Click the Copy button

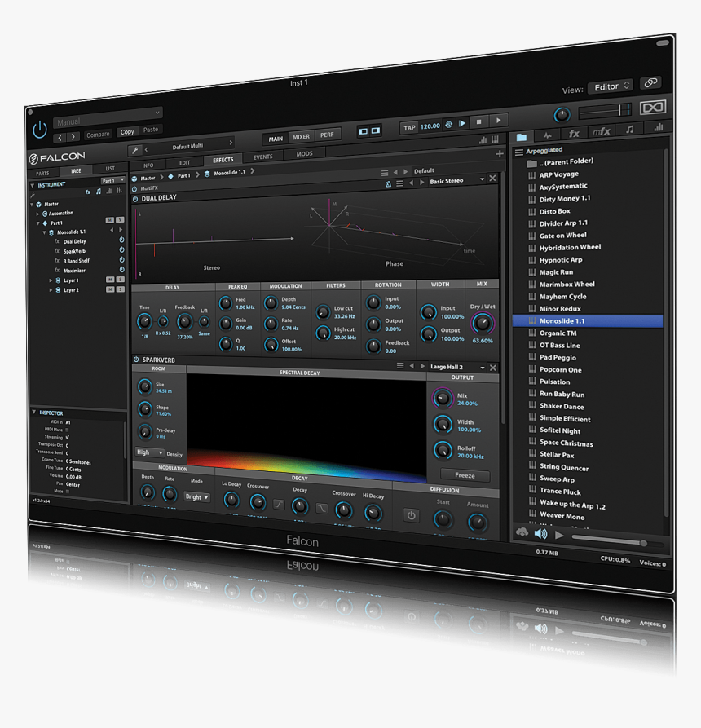tap(127, 132)
